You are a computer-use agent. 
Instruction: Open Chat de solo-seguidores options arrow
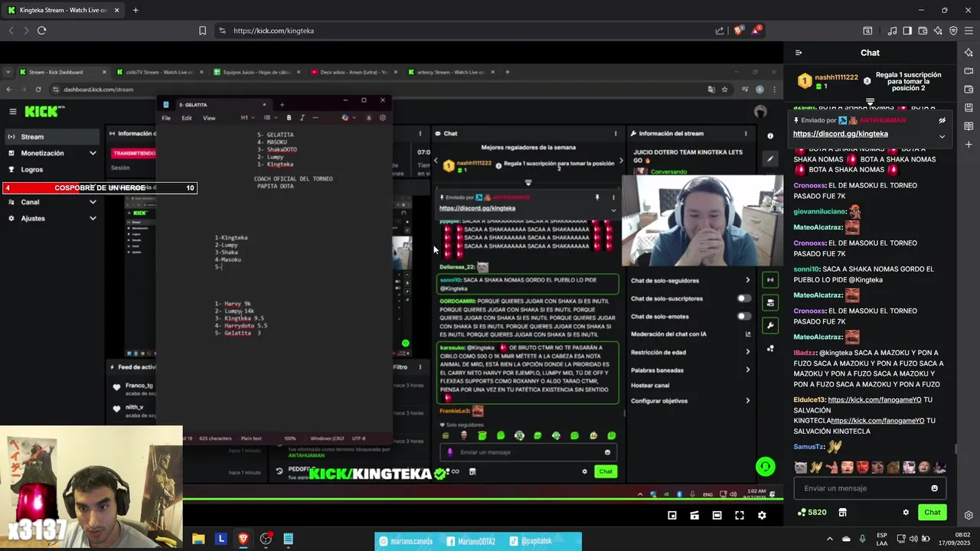[x=748, y=281]
